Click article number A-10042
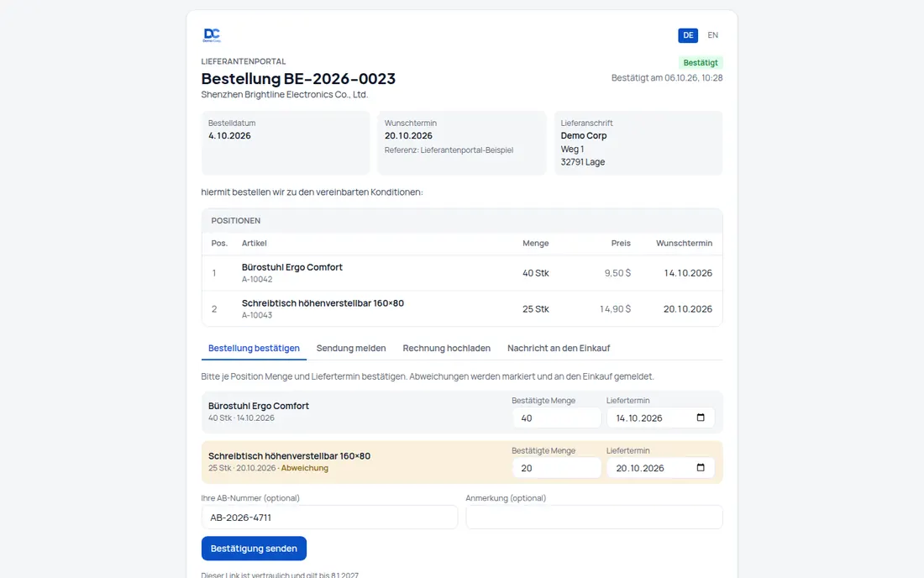This screenshot has width=924, height=578. click(x=257, y=279)
